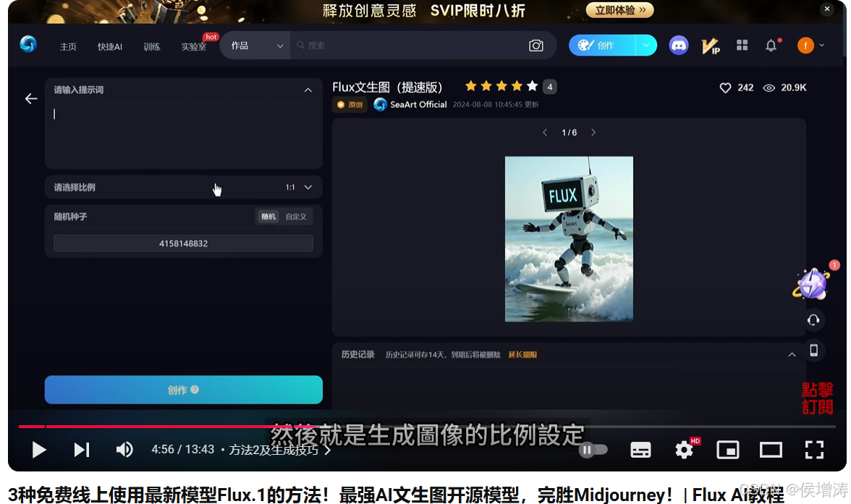
Task: Click the blue 创作 create button
Action: pyautogui.click(x=601, y=46)
